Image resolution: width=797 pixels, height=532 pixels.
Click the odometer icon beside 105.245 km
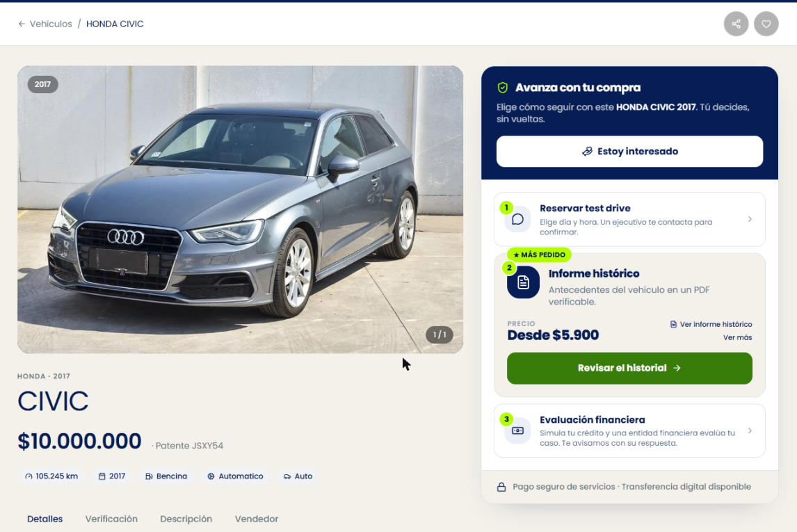[x=29, y=476]
